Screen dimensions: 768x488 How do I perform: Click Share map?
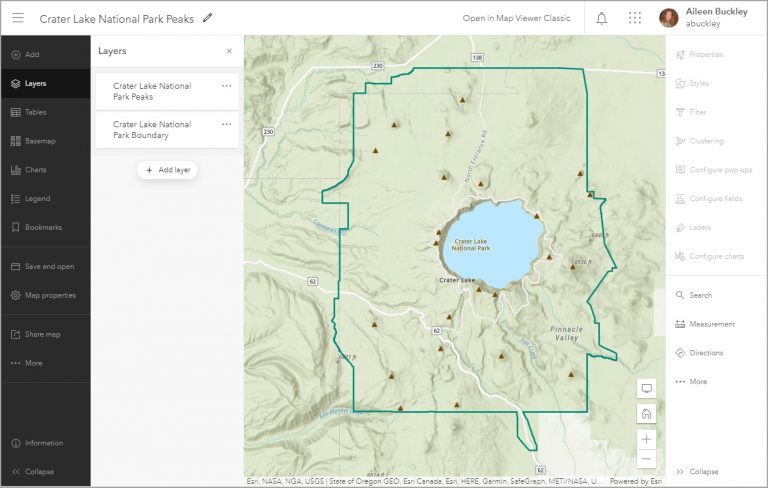[x=46, y=334]
